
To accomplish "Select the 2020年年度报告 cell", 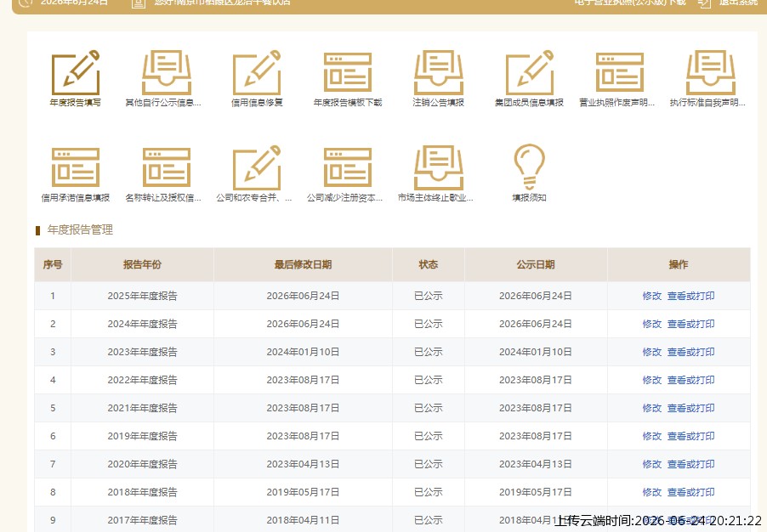I will (142, 464).
